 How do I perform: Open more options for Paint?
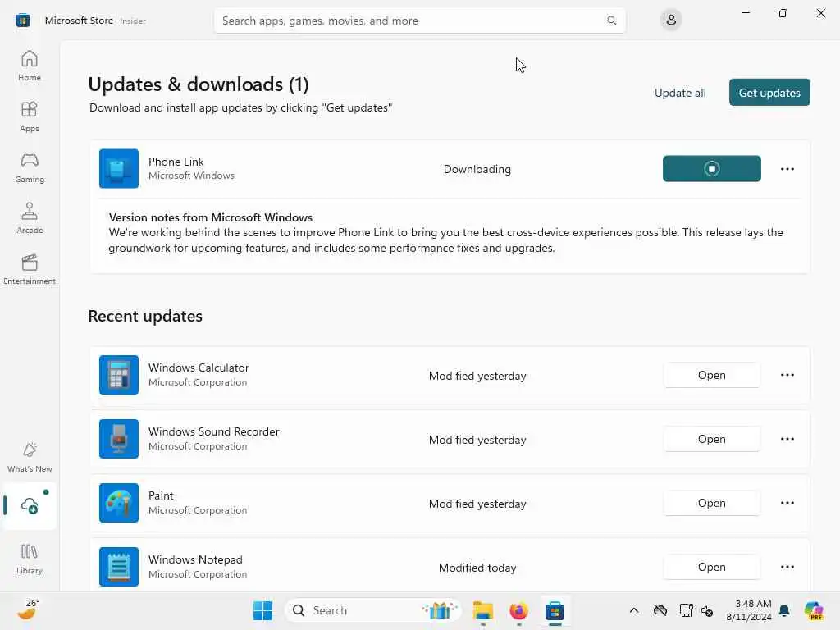coord(787,503)
